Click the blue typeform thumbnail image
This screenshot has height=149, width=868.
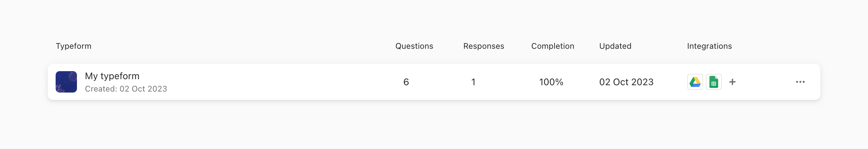[66, 82]
